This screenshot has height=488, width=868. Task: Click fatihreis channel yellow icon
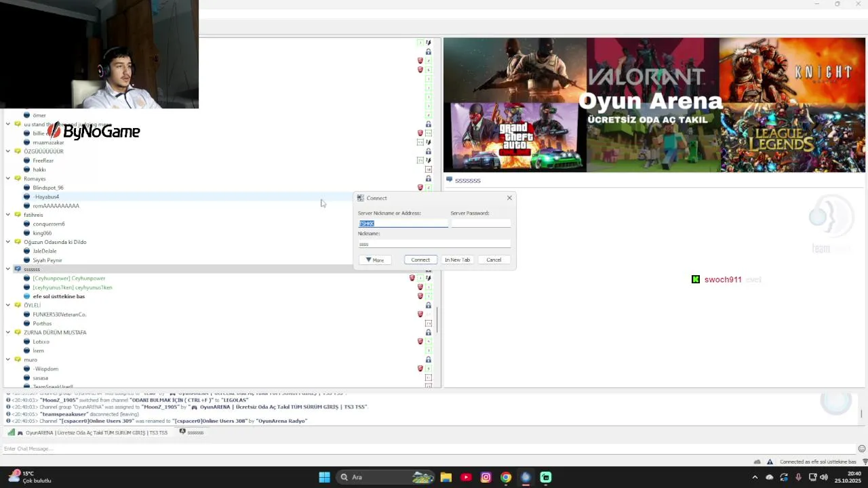(18, 215)
